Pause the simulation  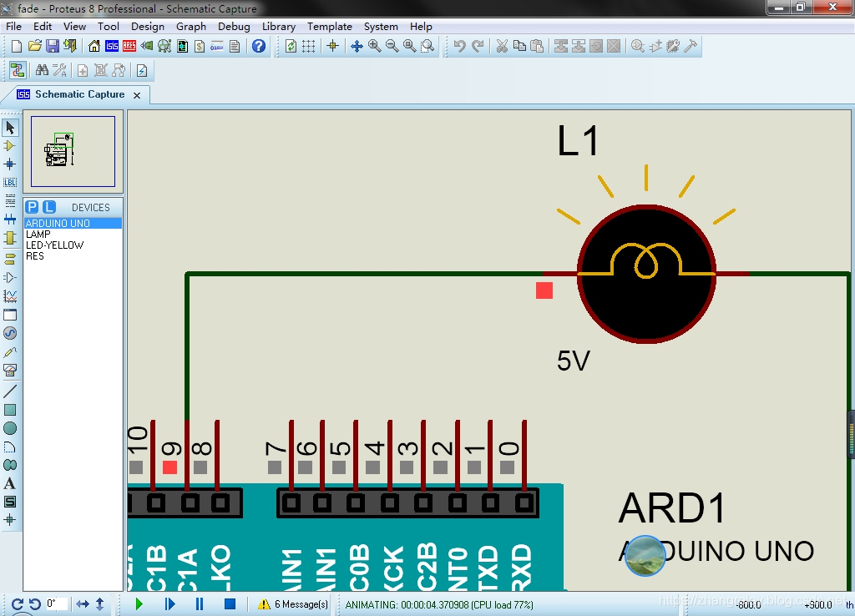point(200,604)
